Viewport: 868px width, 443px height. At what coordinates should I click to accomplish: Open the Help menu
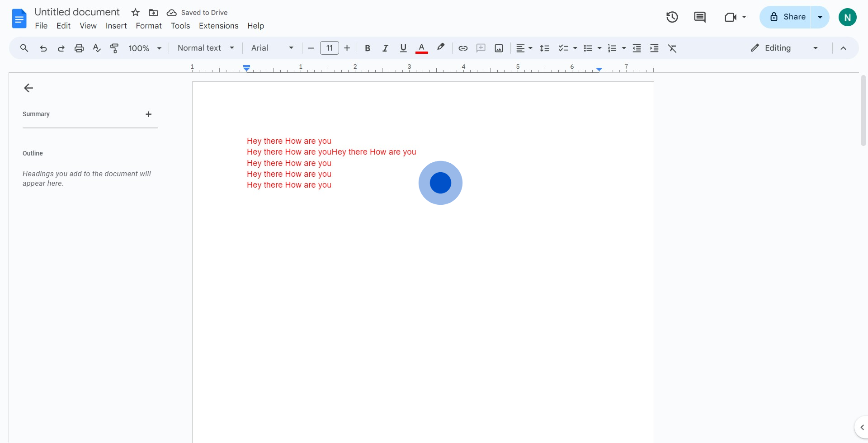tap(255, 26)
